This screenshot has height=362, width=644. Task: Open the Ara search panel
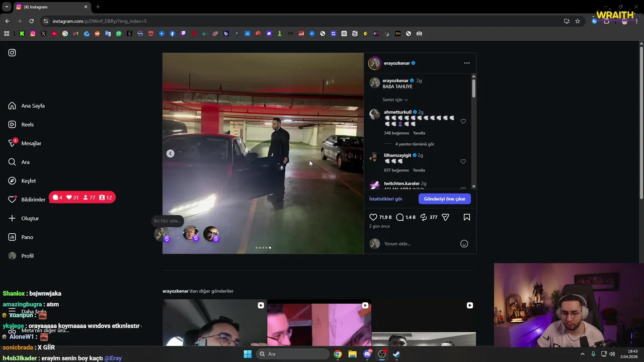coord(19,162)
